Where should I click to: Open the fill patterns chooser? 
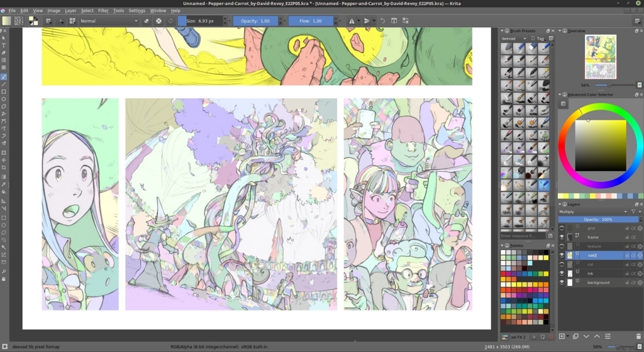[x=18, y=21]
